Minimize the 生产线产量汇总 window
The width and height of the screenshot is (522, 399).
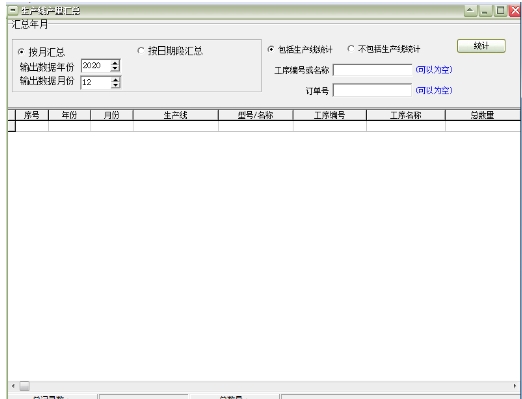tap(485, 11)
